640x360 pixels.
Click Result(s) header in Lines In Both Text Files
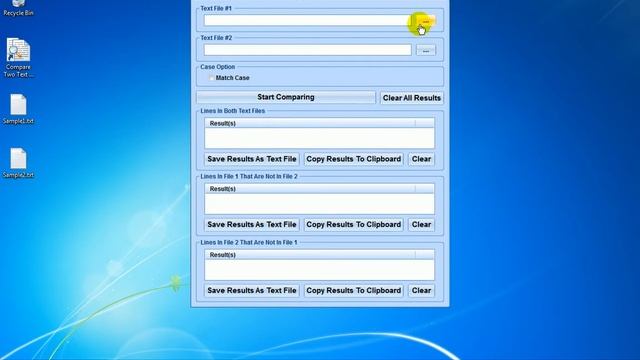309,123
